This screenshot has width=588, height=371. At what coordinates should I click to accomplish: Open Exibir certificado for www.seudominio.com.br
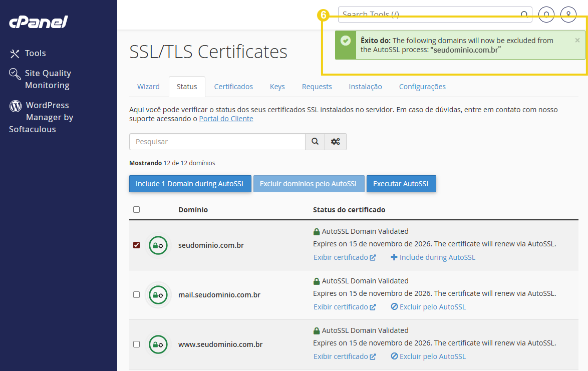345,356
